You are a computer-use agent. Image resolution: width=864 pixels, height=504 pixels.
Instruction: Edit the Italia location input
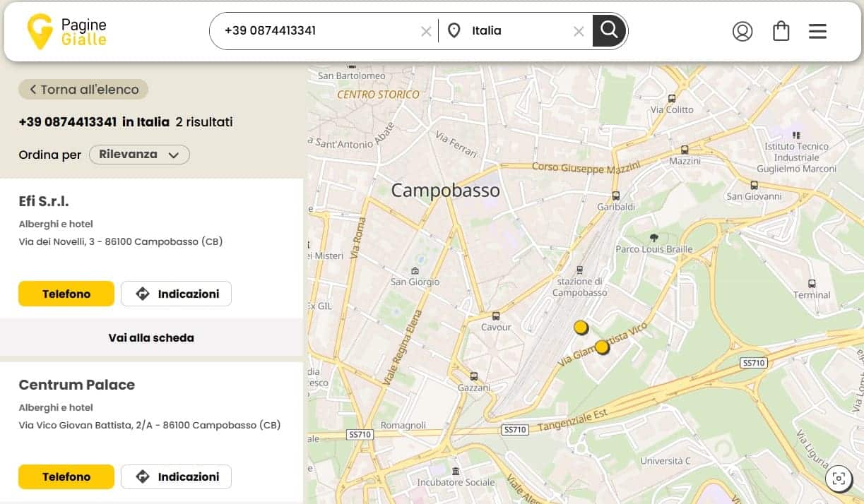pos(519,31)
